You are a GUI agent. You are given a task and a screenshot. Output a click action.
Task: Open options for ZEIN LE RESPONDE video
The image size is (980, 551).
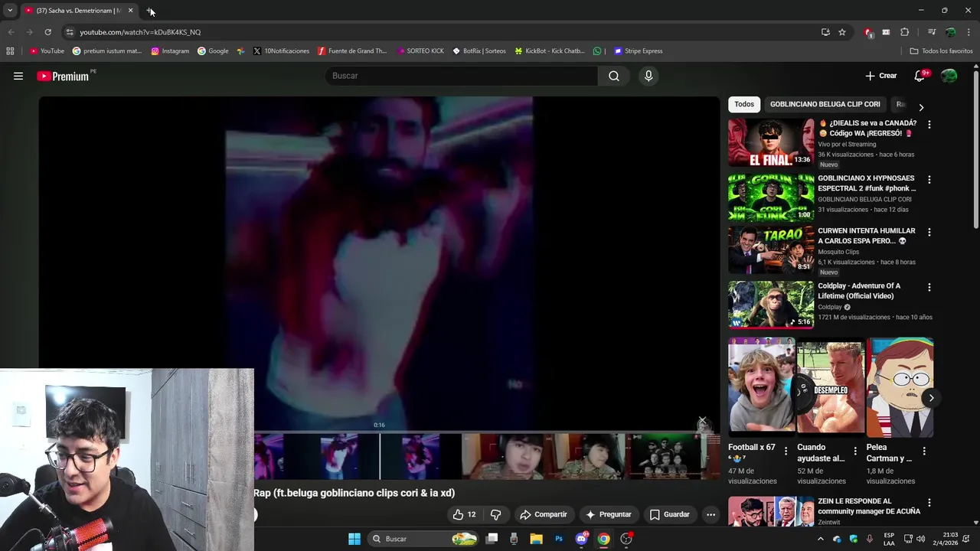point(929,503)
